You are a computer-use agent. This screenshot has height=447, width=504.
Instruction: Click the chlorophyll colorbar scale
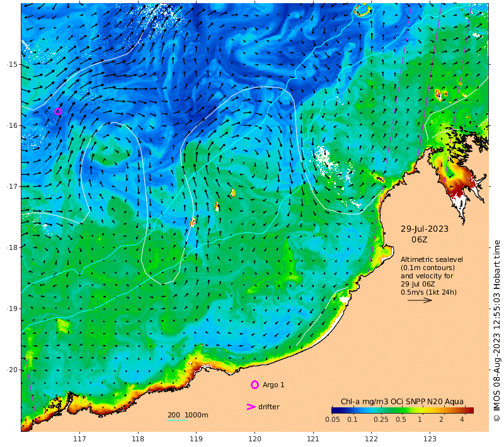[403, 410]
